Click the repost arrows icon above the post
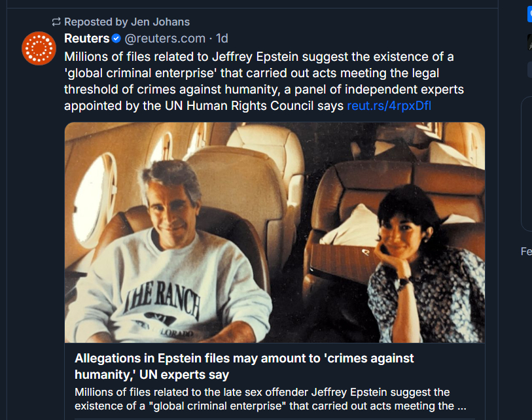Viewport: 532px width, 420px height. pyautogui.click(x=56, y=22)
